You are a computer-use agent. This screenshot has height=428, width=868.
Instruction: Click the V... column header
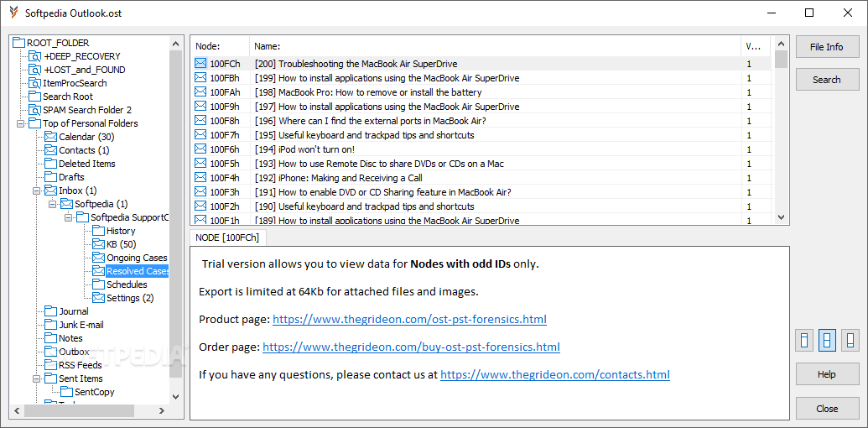756,46
